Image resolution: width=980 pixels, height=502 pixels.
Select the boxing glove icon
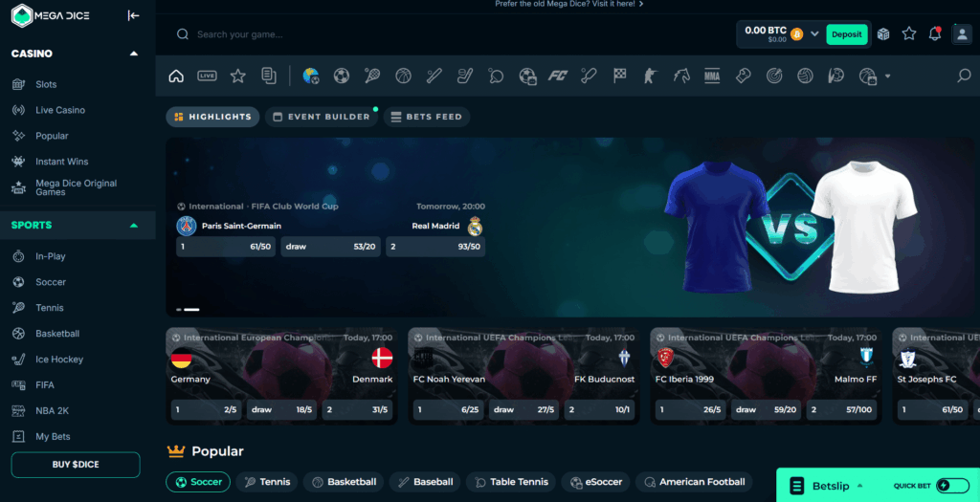coord(743,76)
